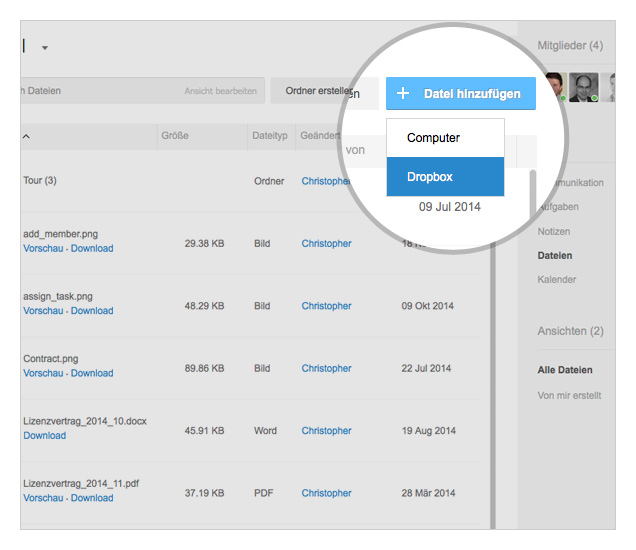
Task: Click the file name Lizenzvertrag_2014_11.pdf
Action: point(81,483)
